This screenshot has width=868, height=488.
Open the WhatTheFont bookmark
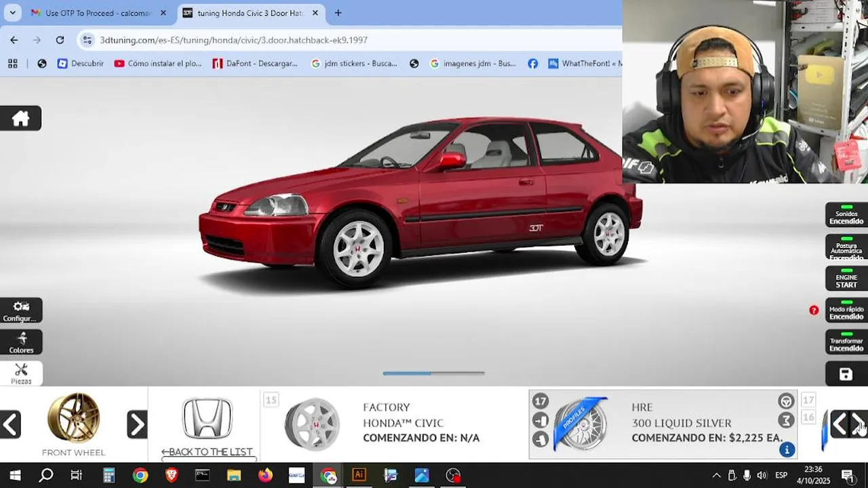(x=585, y=63)
